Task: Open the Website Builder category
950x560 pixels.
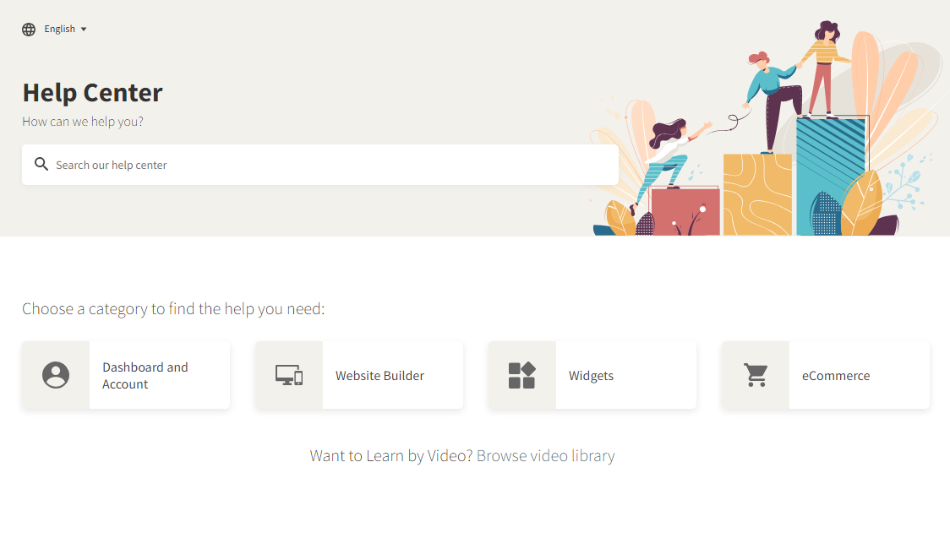Action: pos(359,375)
